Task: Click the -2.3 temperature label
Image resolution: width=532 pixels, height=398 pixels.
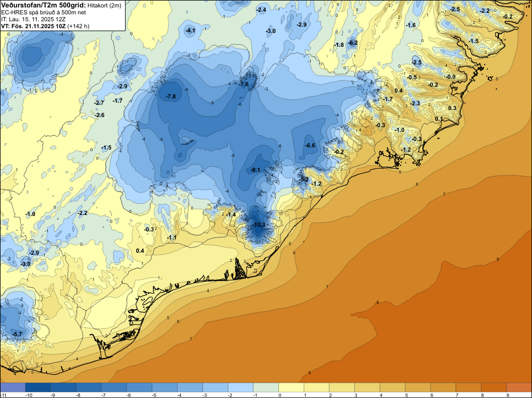Action: (x=415, y=103)
